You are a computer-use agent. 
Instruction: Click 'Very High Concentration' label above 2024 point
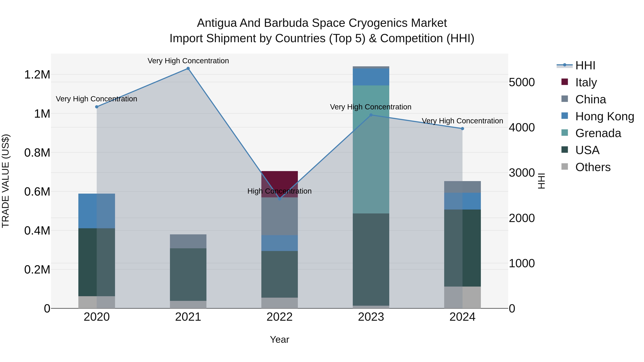tap(462, 121)
